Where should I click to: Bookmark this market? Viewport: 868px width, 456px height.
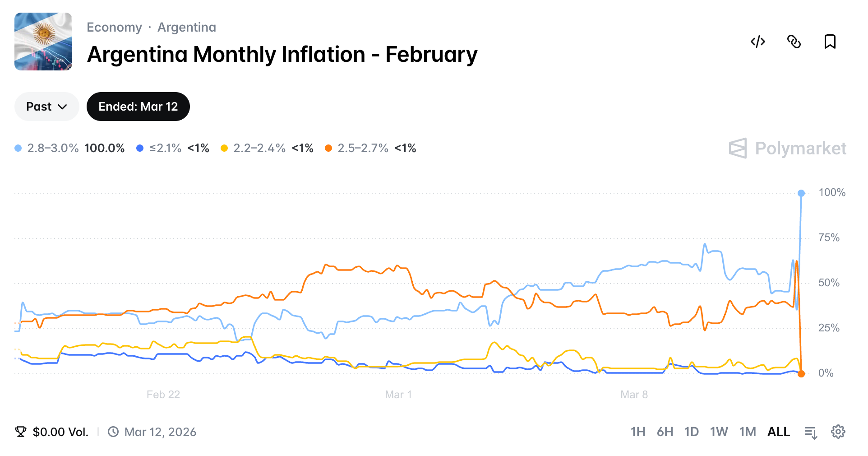coord(830,42)
